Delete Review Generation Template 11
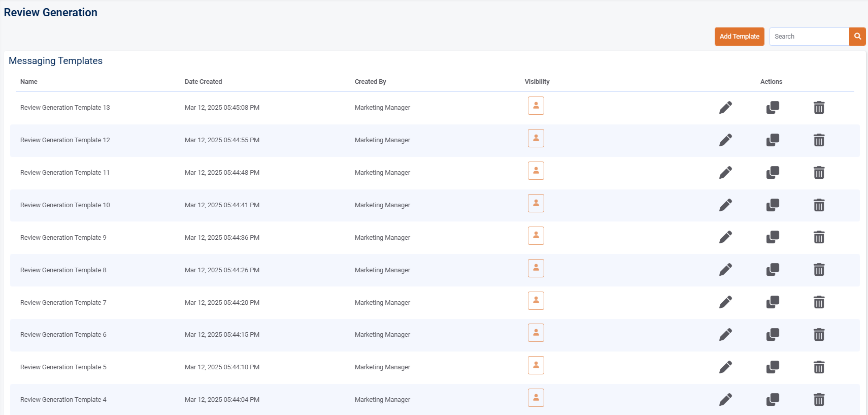The image size is (868, 415). [819, 173]
